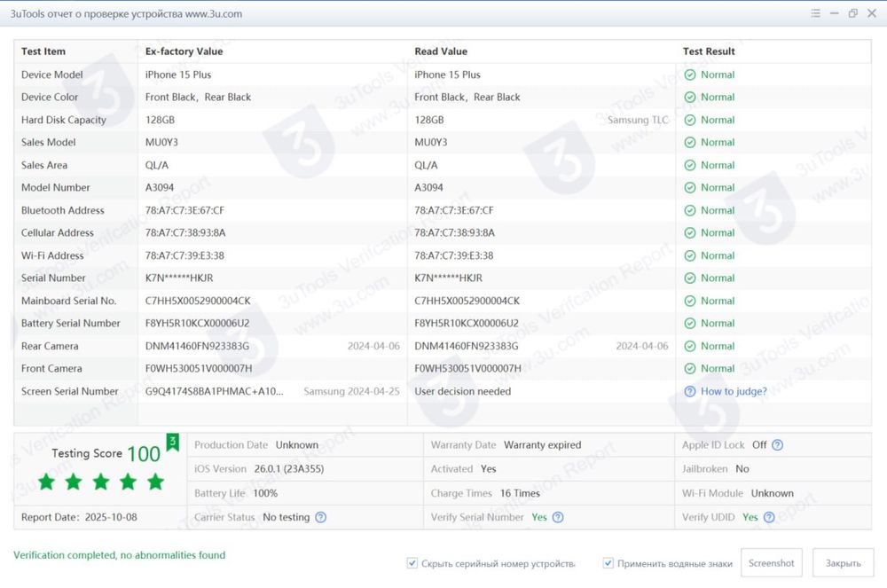Click the ex-factory MU0Y3 sales model value

(161, 143)
